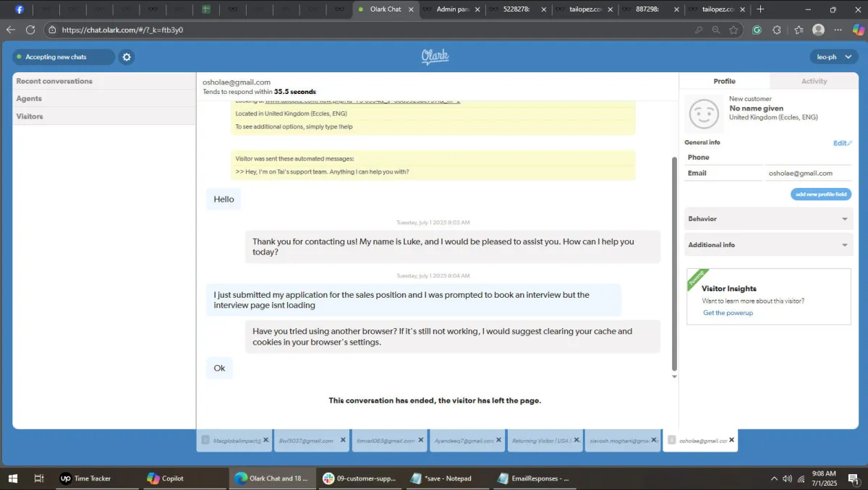Open the Returning Visitor USA chat tab
868x490 pixels.
[x=540, y=440]
